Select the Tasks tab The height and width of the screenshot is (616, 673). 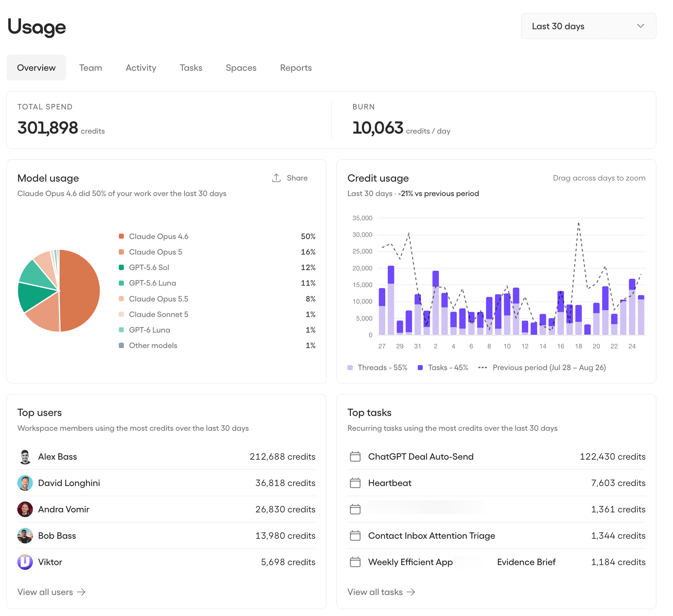tap(191, 68)
